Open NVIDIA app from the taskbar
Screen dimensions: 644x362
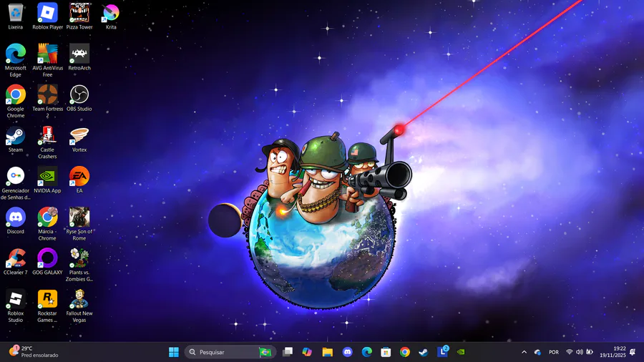(462, 352)
